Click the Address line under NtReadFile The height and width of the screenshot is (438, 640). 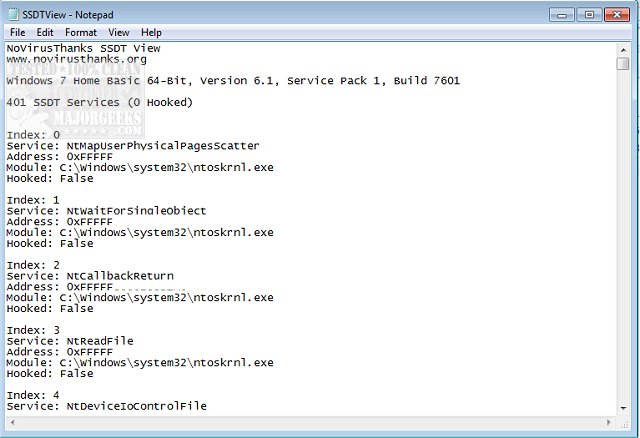point(60,351)
